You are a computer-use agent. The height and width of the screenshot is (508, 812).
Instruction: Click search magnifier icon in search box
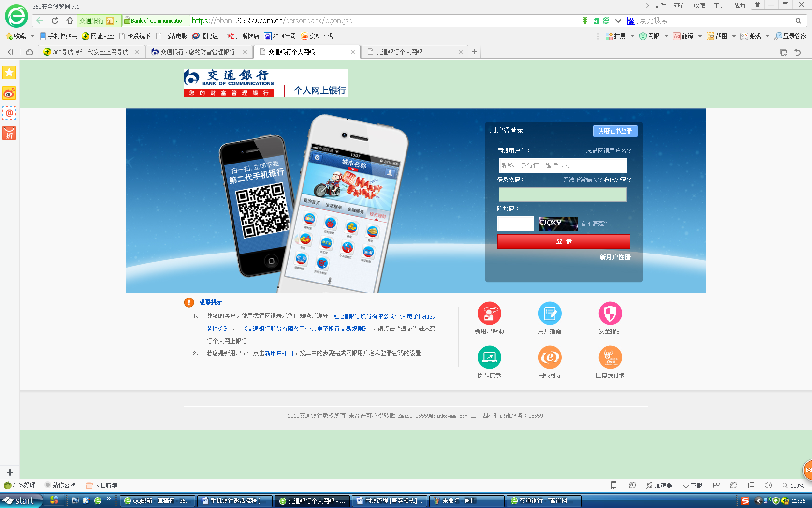(x=798, y=21)
